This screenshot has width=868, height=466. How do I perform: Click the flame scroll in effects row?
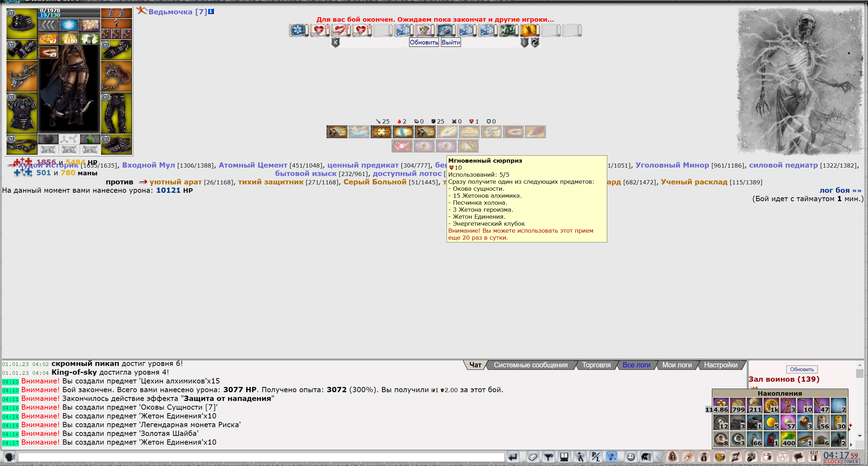point(530,30)
